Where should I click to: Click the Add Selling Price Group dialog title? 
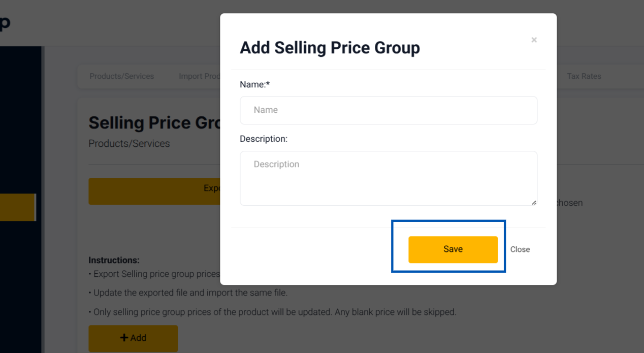click(x=330, y=48)
